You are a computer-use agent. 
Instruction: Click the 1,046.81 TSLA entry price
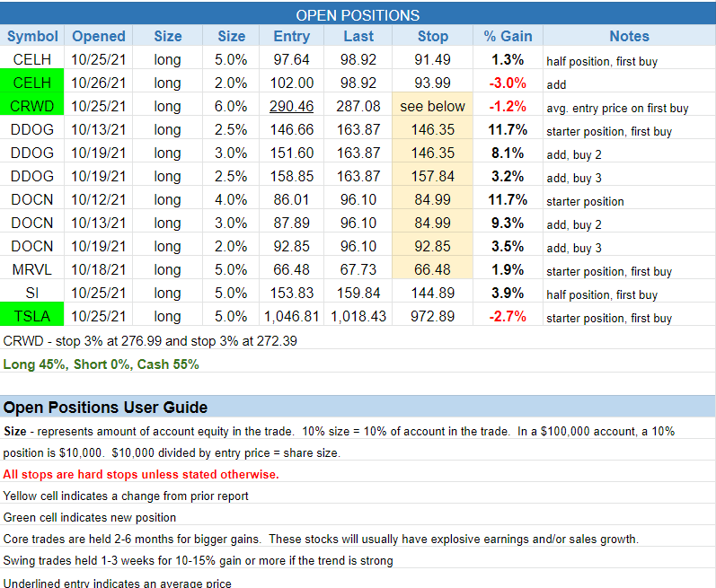(291, 316)
